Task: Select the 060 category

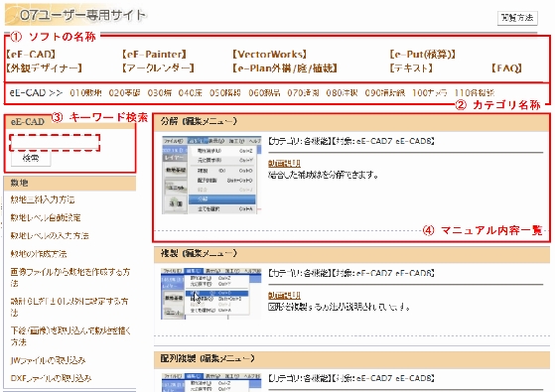Action: pyautogui.click(x=264, y=93)
